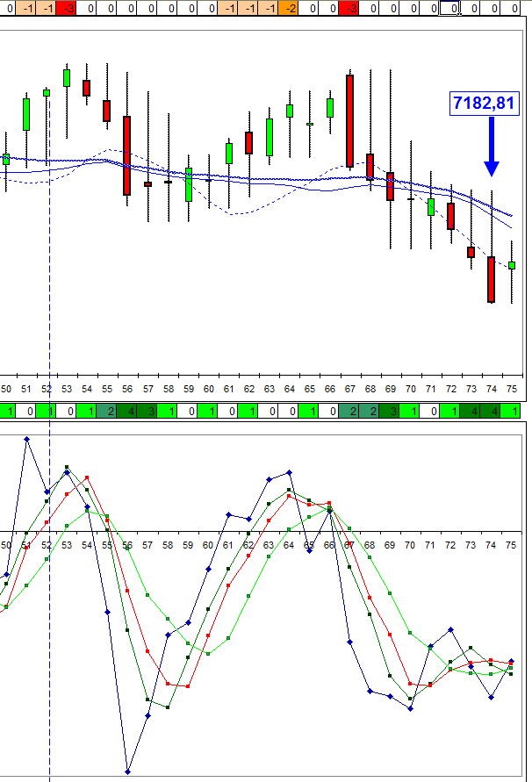This screenshot has width=532, height=782.
Task: Select the 7182,81 price label
Action: coord(482,104)
